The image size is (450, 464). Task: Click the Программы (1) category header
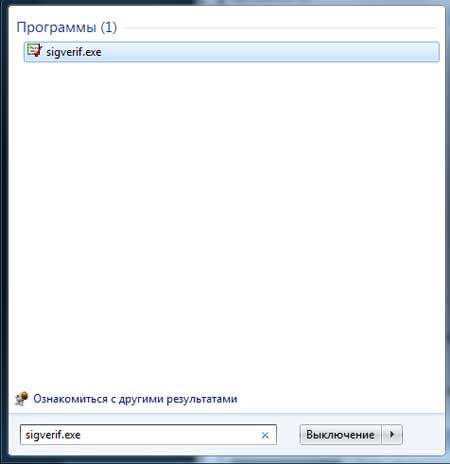coord(67,27)
